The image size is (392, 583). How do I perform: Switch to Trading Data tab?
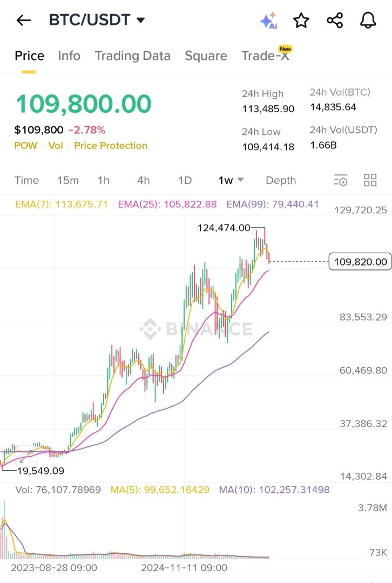133,56
